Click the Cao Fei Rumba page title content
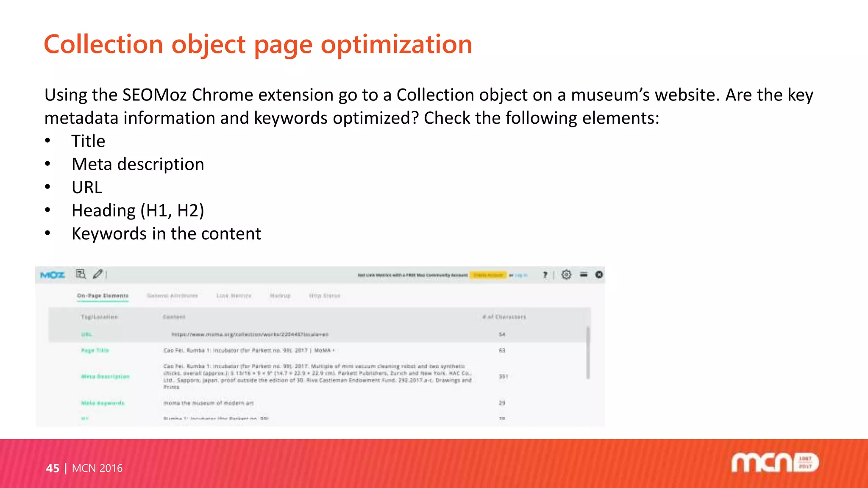 pos(249,350)
